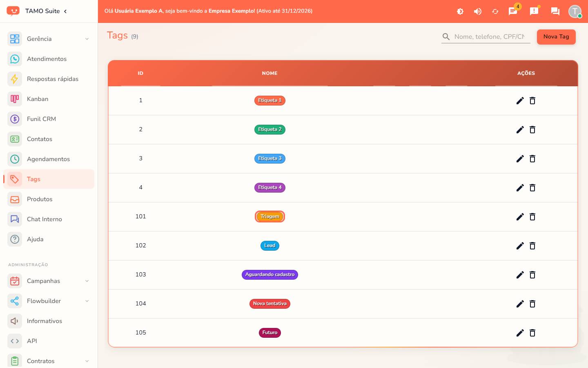Delete the Triagem tag
The height and width of the screenshot is (368, 588).
[532, 217]
